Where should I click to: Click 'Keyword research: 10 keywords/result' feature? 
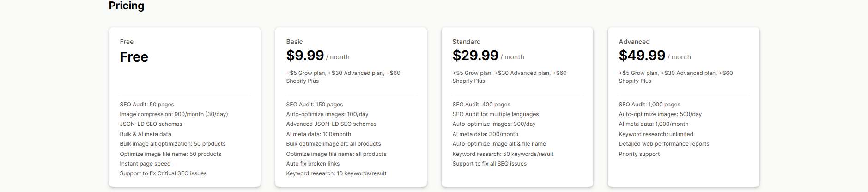(x=336, y=173)
